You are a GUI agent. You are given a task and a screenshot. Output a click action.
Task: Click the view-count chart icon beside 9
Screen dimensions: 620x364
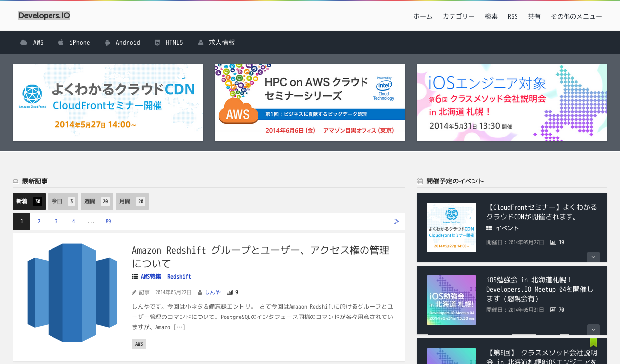tap(230, 292)
